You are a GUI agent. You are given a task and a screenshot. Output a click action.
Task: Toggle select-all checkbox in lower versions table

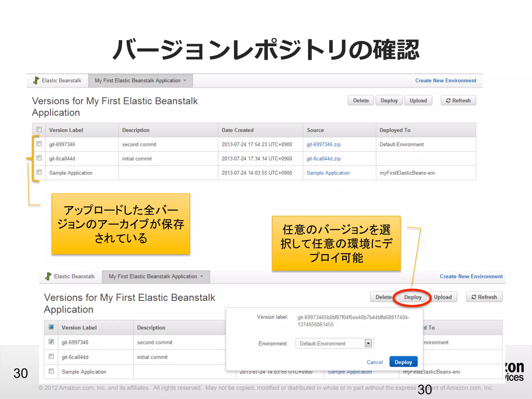[51, 327]
